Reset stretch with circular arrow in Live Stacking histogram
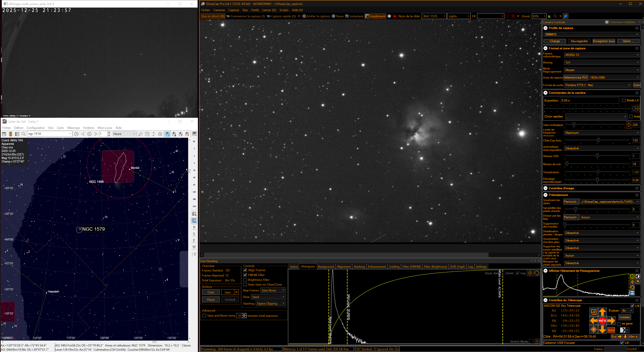Image resolution: width=644 pixels, height=352 pixels. pyautogui.click(x=536, y=273)
